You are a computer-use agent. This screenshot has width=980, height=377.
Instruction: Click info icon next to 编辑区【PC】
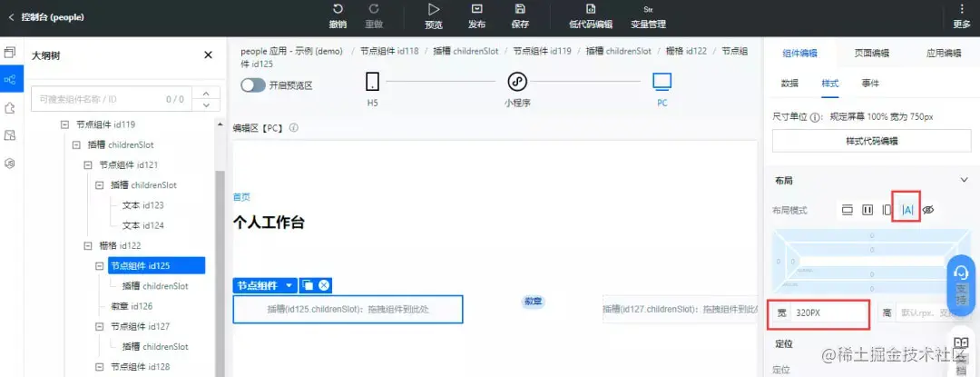coord(294,127)
